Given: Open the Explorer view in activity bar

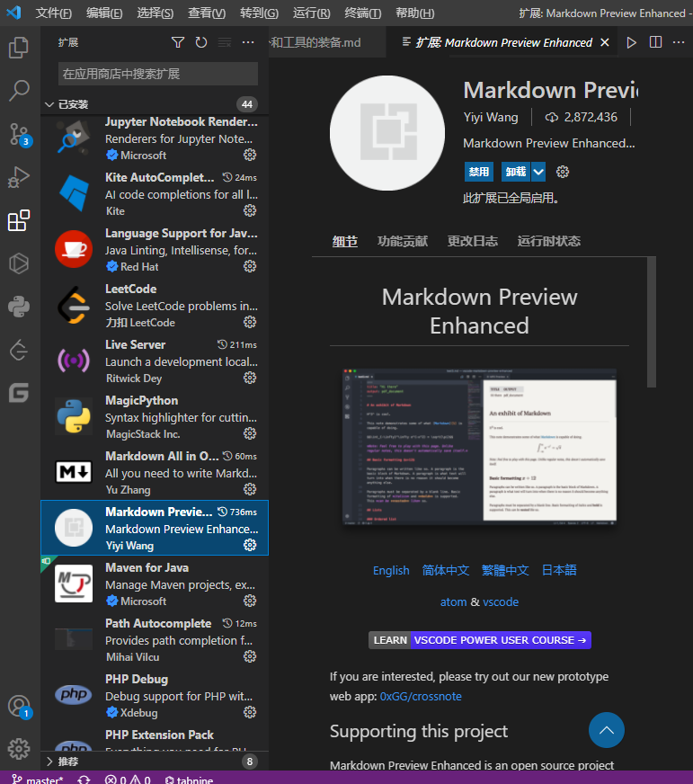Looking at the screenshot, I should (x=19, y=48).
